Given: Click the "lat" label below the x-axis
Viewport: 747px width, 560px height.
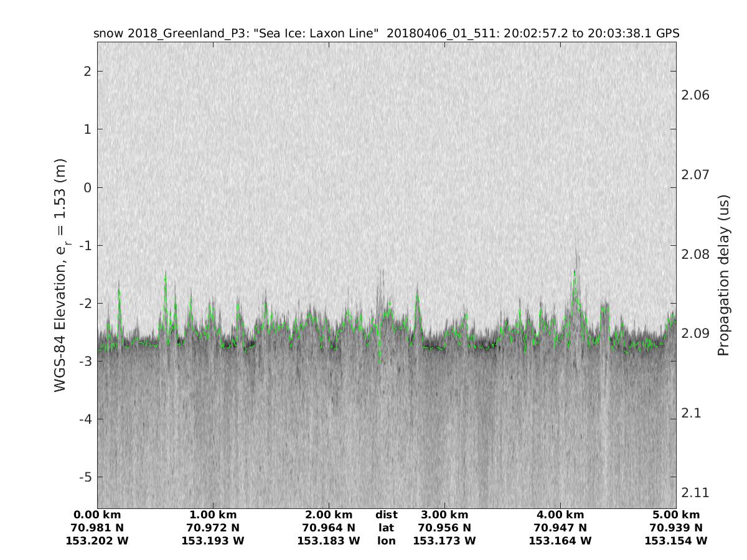Looking at the screenshot, I should (387, 528).
